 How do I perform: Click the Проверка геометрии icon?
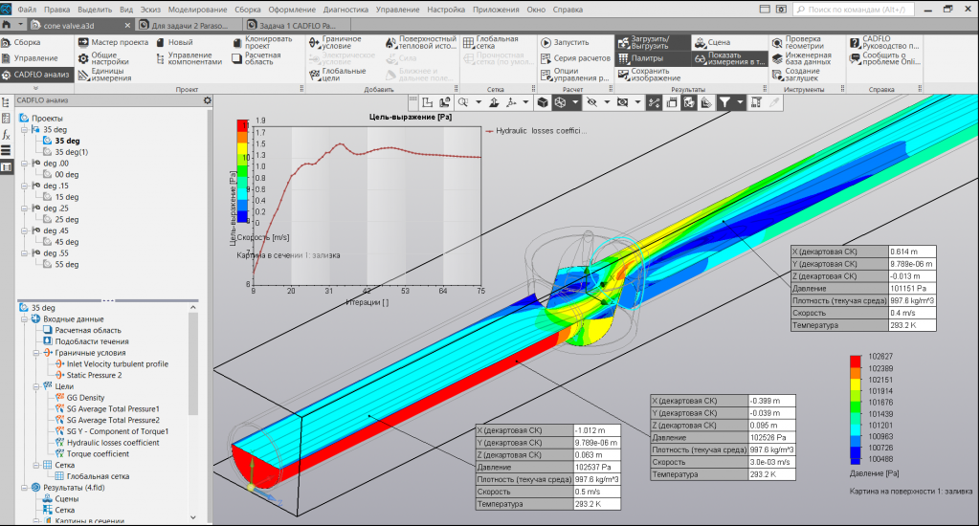[x=777, y=42]
